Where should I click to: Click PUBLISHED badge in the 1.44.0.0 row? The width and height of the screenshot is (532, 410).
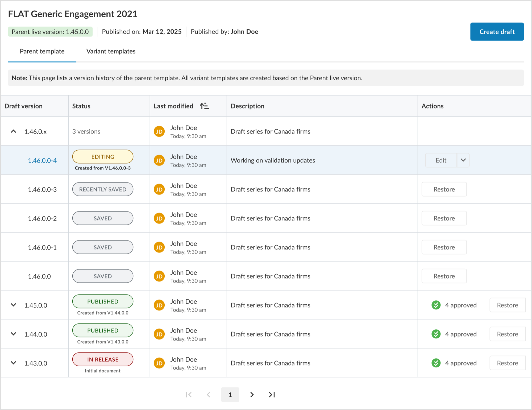coord(103,330)
